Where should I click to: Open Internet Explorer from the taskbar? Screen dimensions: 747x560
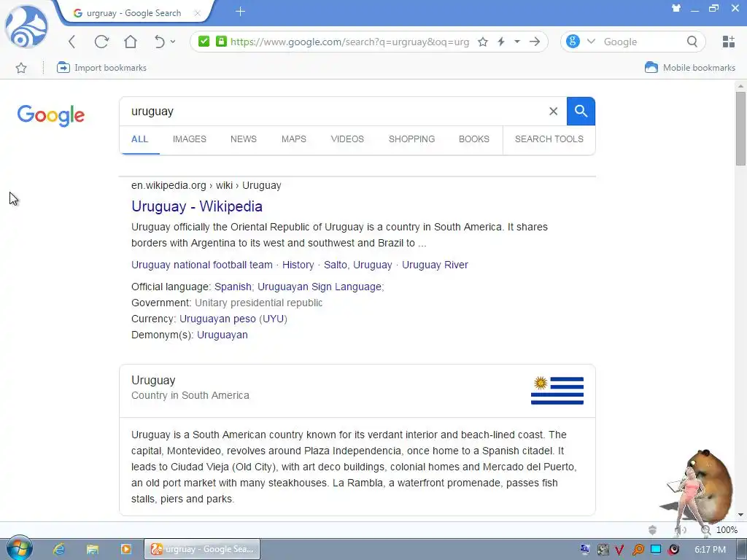pos(59,549)
